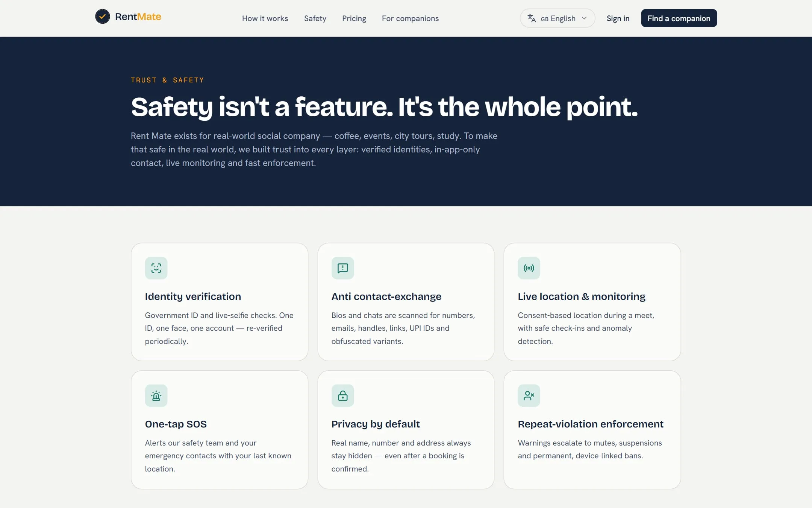Click the 'Real name, number and address' description
812x508 pixels.
[401, 456]
